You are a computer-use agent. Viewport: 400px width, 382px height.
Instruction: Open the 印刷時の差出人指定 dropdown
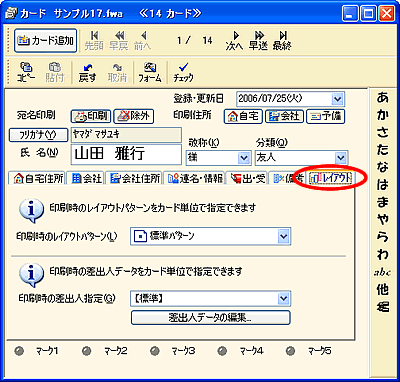(283, 299)
